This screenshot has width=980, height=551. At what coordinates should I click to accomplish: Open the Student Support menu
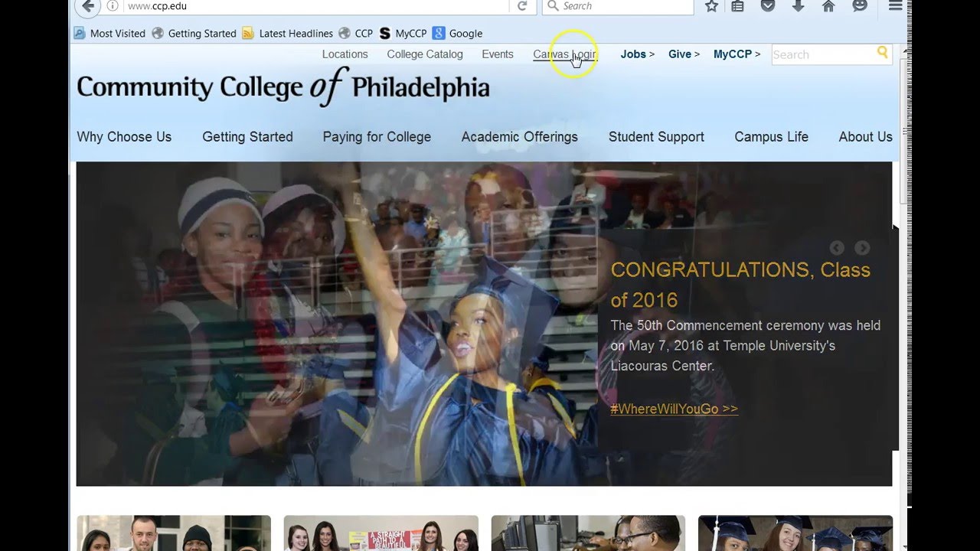click(656, 137)
